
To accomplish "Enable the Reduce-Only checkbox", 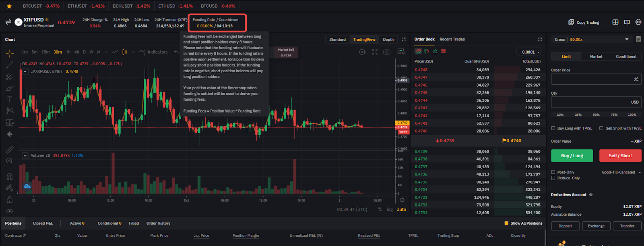I will tap(553, 178).
